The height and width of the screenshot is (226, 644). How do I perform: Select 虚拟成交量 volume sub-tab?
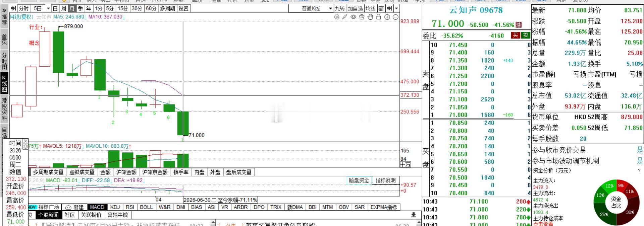pos(82,172)
